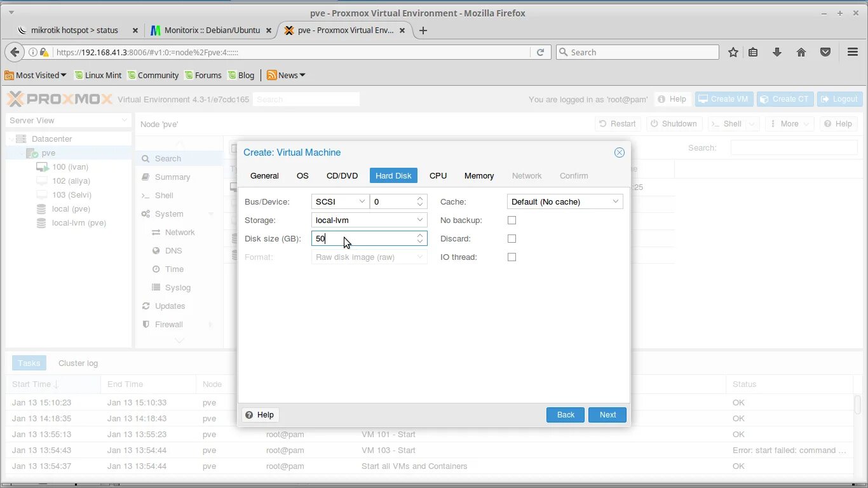The image size is (868, 488).
Task: Toggle the No backup checkbox
Action: [512, 220]
